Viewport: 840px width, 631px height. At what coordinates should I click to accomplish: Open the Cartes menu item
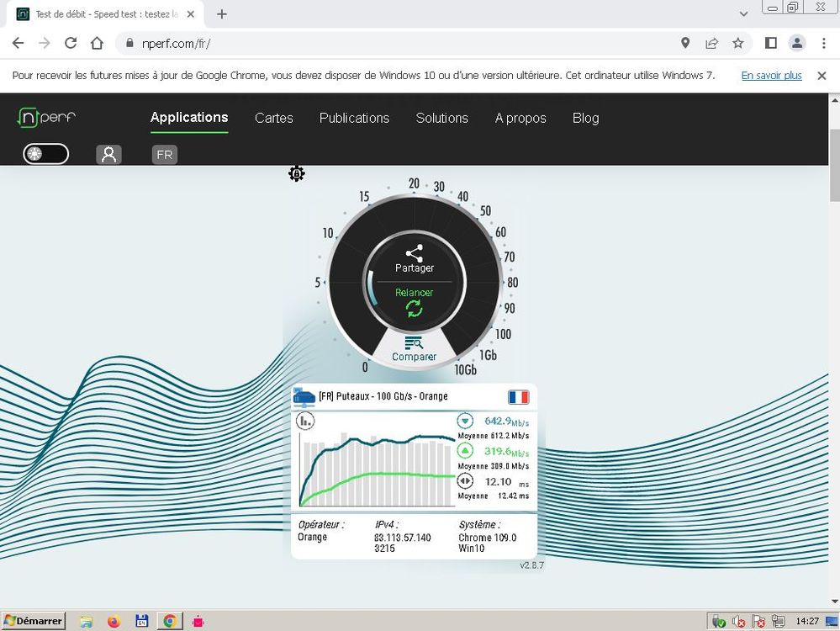(x=274, y=118)
